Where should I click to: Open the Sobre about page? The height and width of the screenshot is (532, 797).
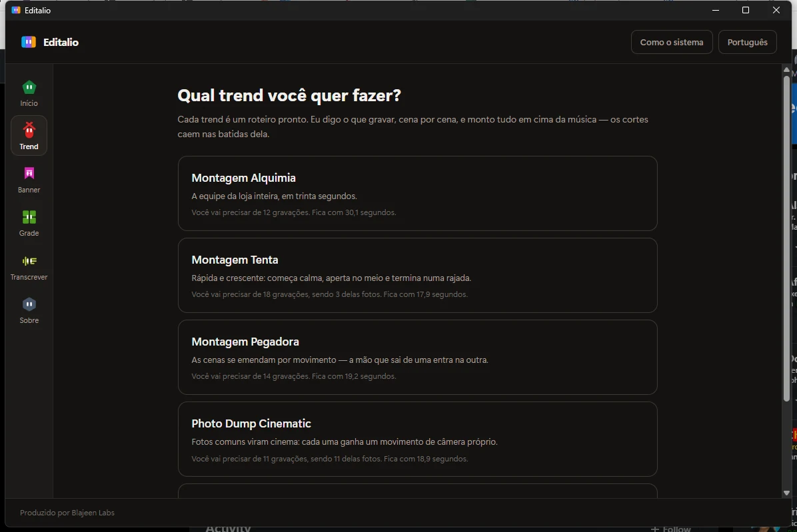29,310
